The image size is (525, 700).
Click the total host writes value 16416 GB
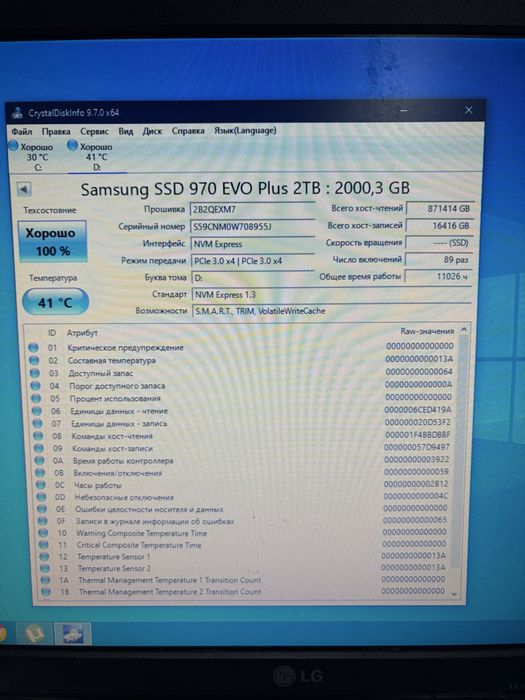[440, 225]
